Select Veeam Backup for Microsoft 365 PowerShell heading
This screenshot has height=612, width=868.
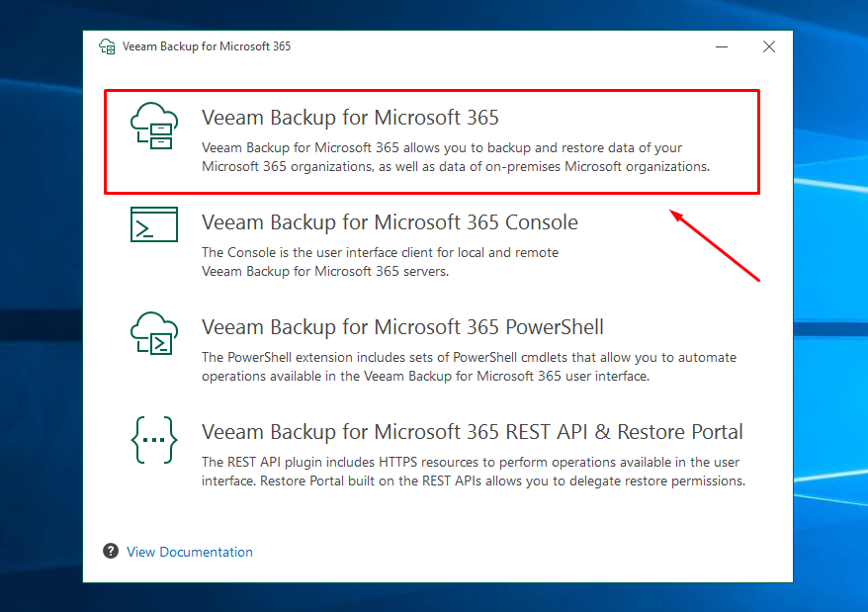coord(402,327)
